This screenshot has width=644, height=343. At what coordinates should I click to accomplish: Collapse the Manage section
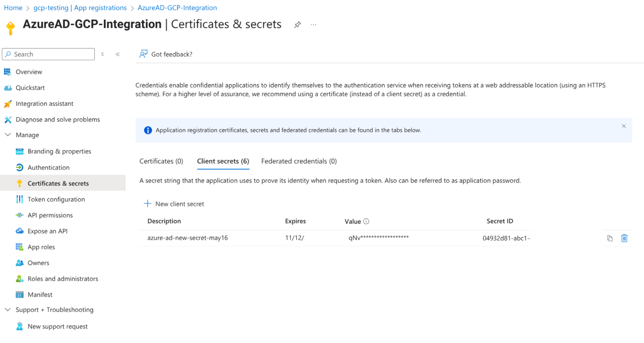[8, 135]
